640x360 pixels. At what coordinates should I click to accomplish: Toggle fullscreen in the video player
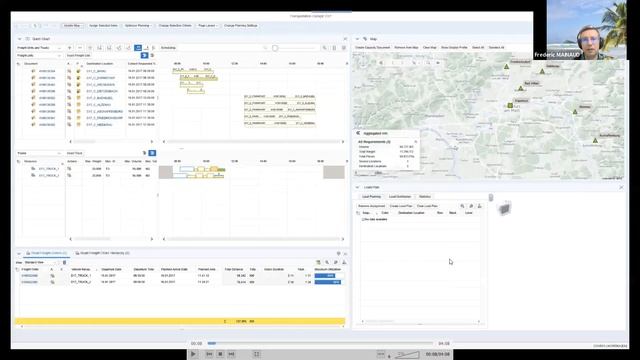[257, 354]
